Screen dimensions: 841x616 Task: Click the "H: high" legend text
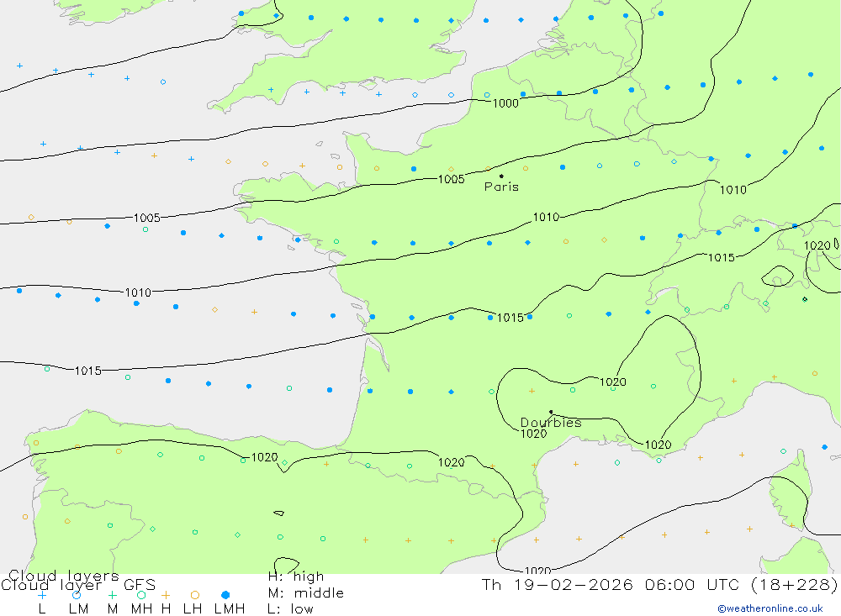[296, 577]
